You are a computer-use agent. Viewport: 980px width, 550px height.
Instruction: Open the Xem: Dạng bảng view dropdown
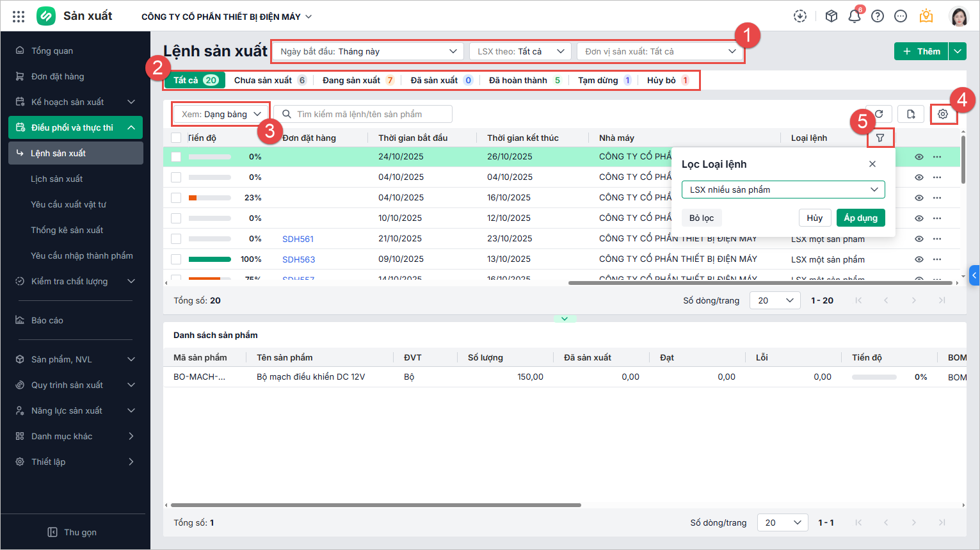click(221, 114)
